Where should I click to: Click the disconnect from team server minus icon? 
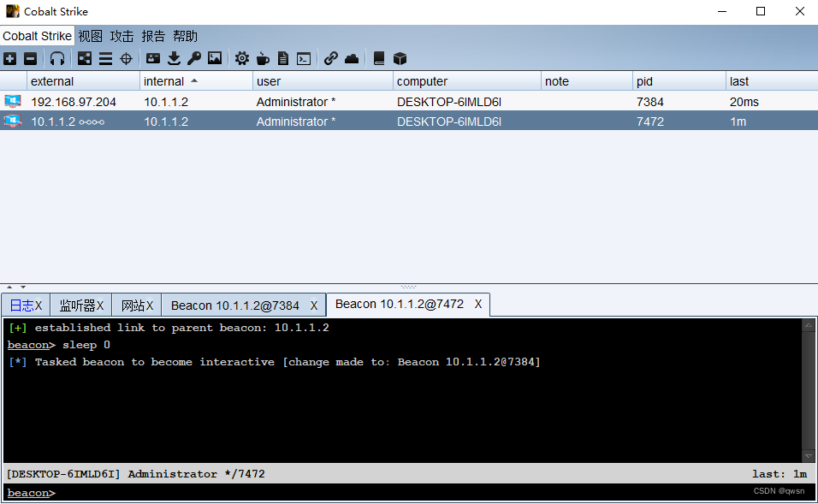pyautogui.click(x=30, y=58)
